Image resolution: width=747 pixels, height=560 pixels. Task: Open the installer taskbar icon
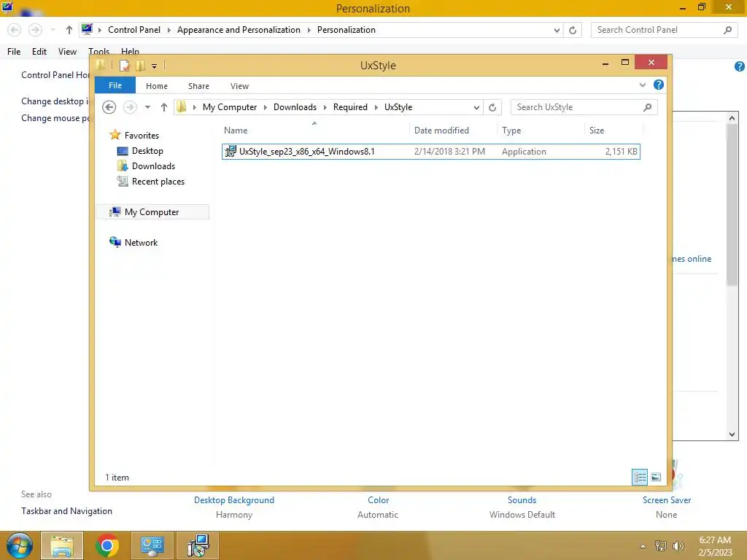198,545
